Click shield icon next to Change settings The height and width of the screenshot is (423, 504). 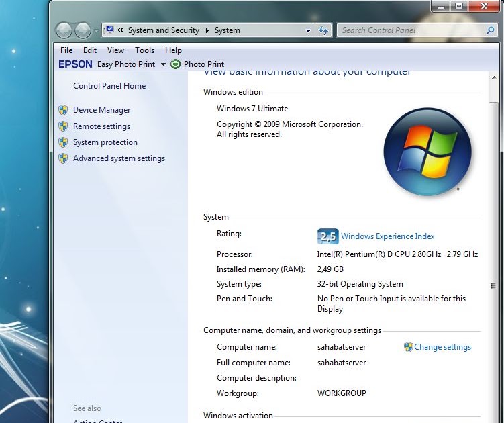pos(408,347)
